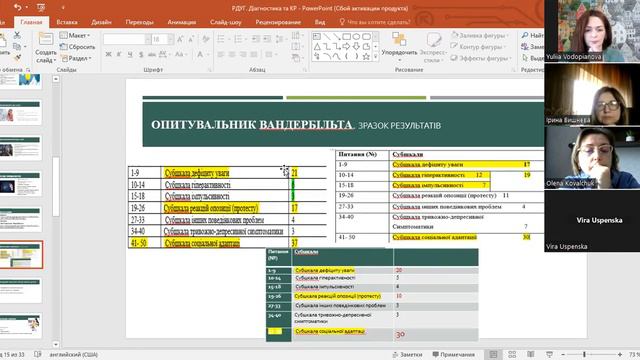This screenshot has height=360, width=640.
Task: Click zoom out minus button in status bar
Action: tap(563, 354)
